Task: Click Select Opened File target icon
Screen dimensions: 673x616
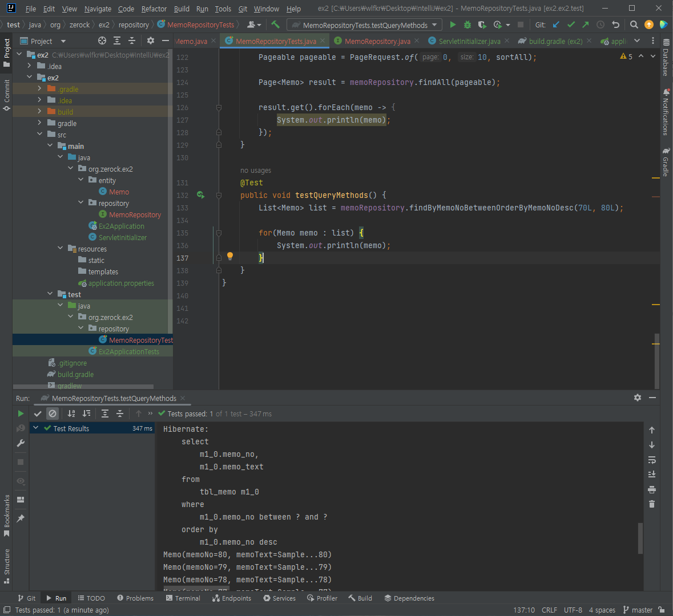Action: pos(102,40)
